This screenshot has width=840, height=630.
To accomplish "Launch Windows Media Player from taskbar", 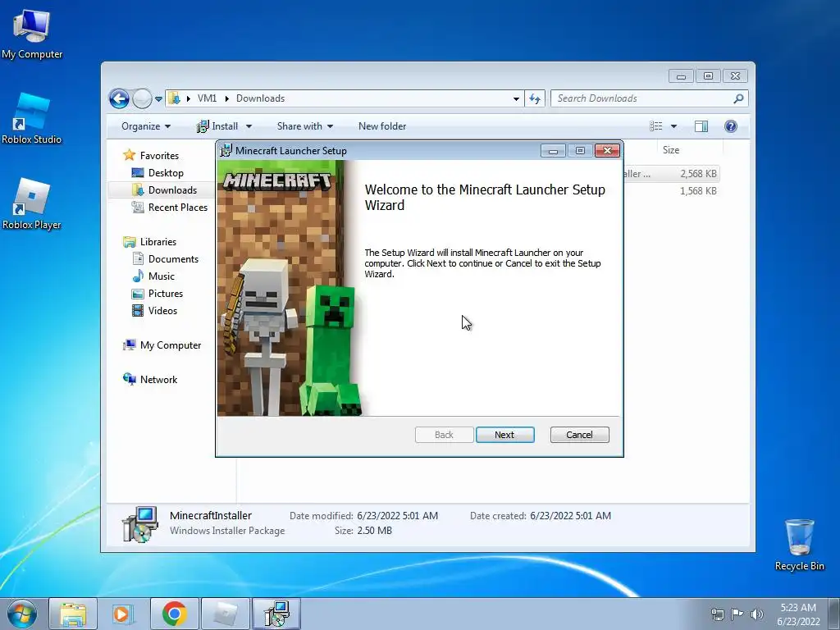I will (123, 614).
